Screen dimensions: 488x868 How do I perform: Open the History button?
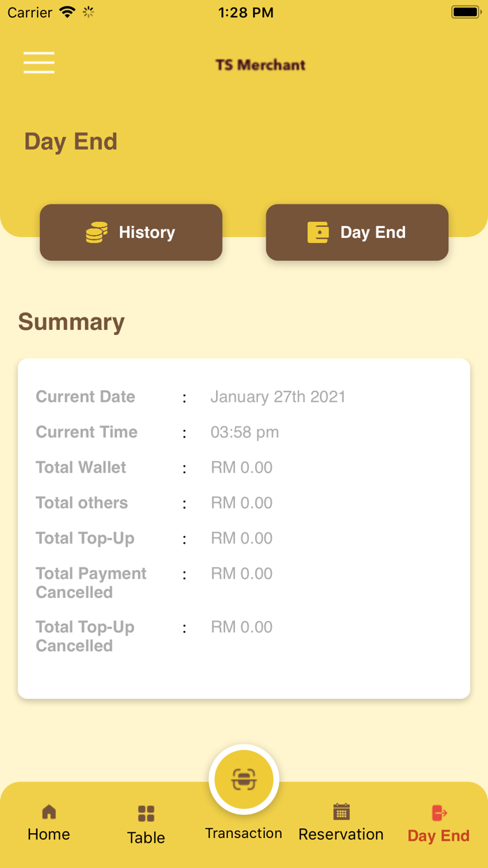(131, 232)
